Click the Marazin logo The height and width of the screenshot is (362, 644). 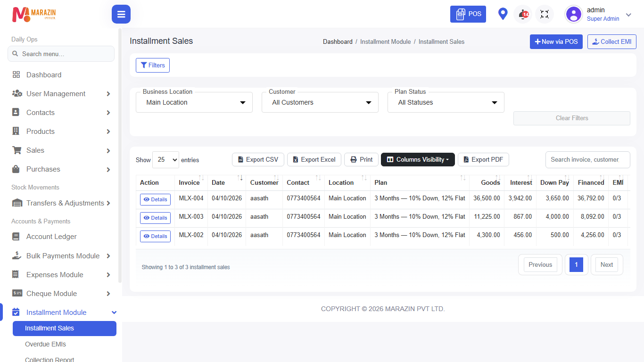pyautogui.click(x=34, y=14)
